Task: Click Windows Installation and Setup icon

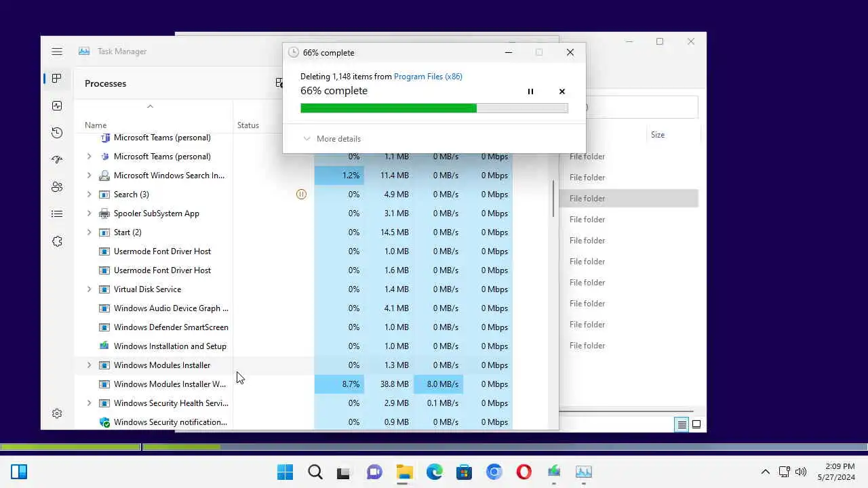Action: (x=104, y=346)
